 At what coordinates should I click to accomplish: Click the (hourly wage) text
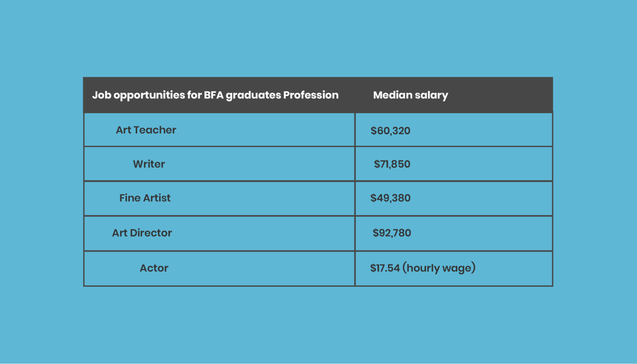pyautogui.click(x=439, y=268)
